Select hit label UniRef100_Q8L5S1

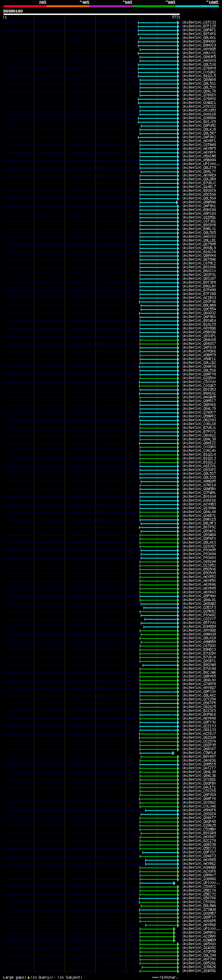point(199,83)
